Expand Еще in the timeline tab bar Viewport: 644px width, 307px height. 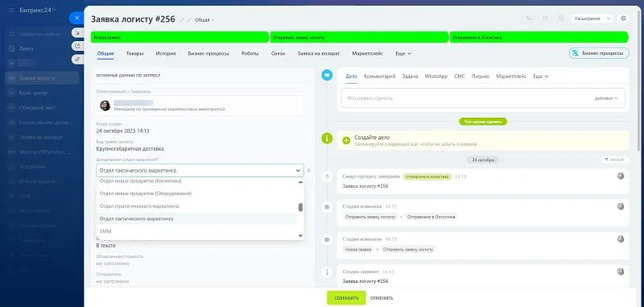click(540, 77)
